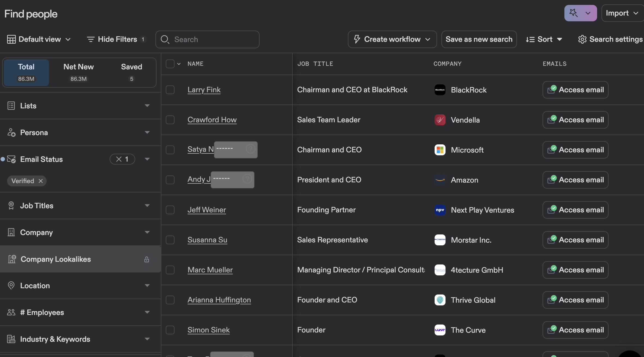The width and height of the screenshot is (644, 357).
Task: Click the Company column header
Action: pyautogui.click(x=447, y=64)
